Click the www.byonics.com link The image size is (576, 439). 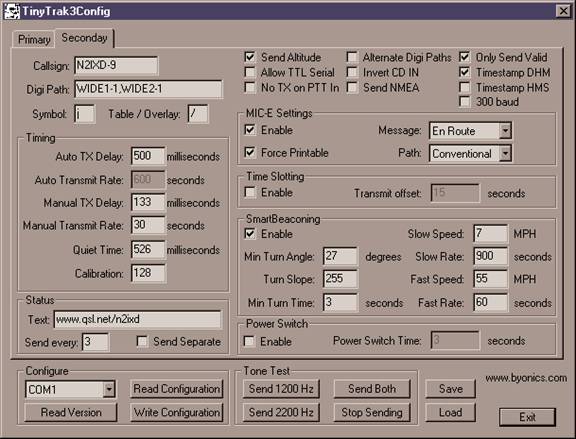tap(526, 378)
